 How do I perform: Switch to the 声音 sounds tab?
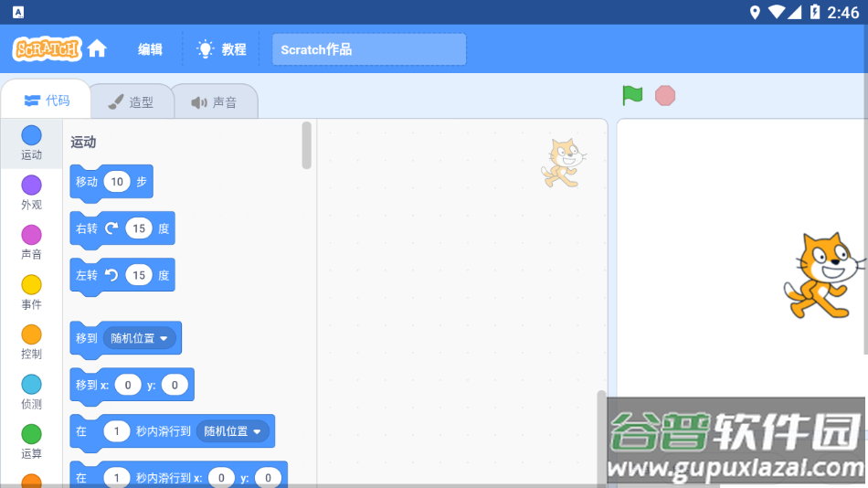click(215, 102)
